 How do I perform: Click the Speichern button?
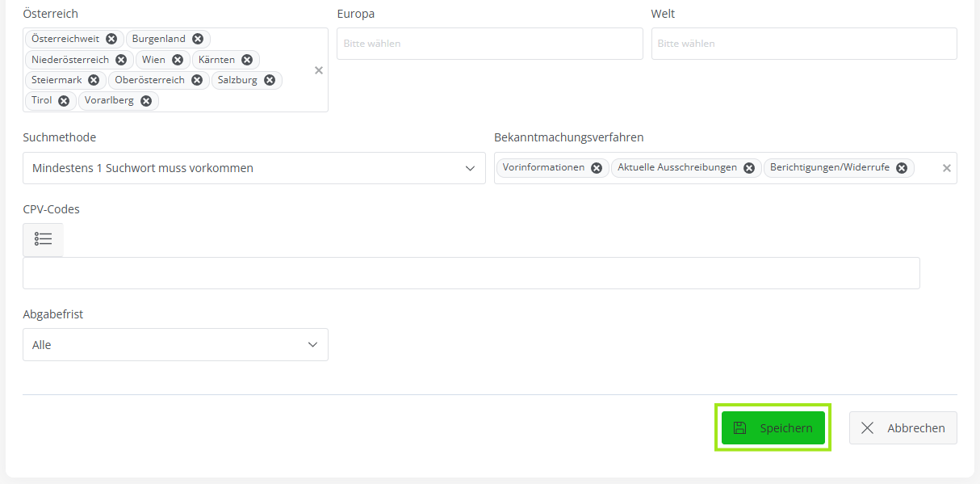point(773,428)
